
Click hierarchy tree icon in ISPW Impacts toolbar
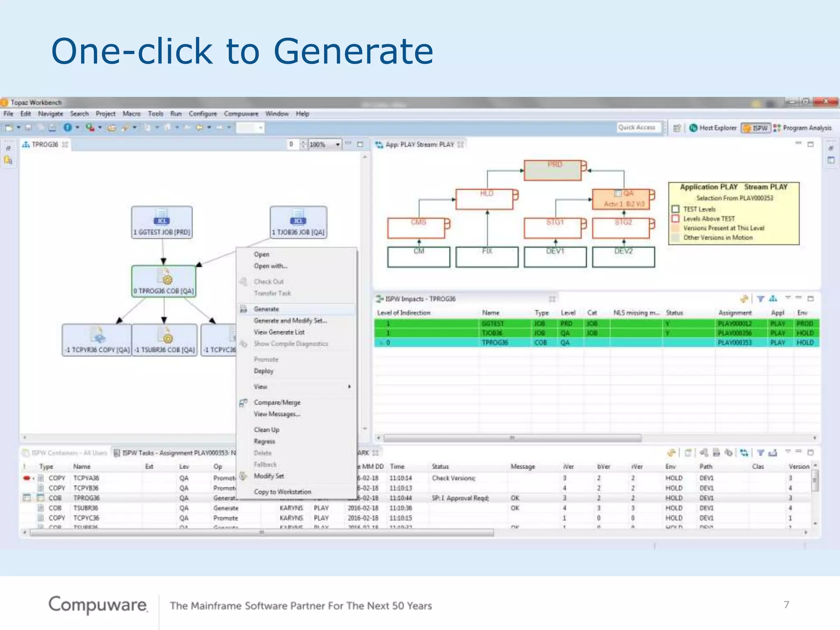pos(773,299)
